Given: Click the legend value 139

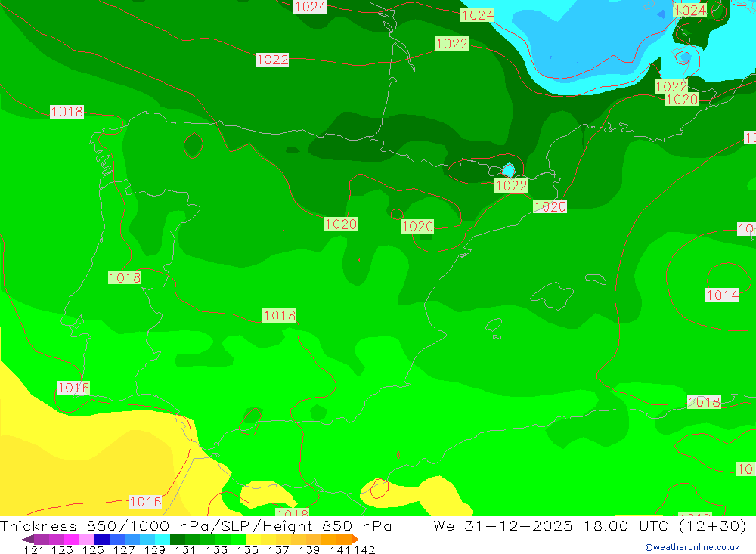Looking at the screenshot, I should (309, 549).
